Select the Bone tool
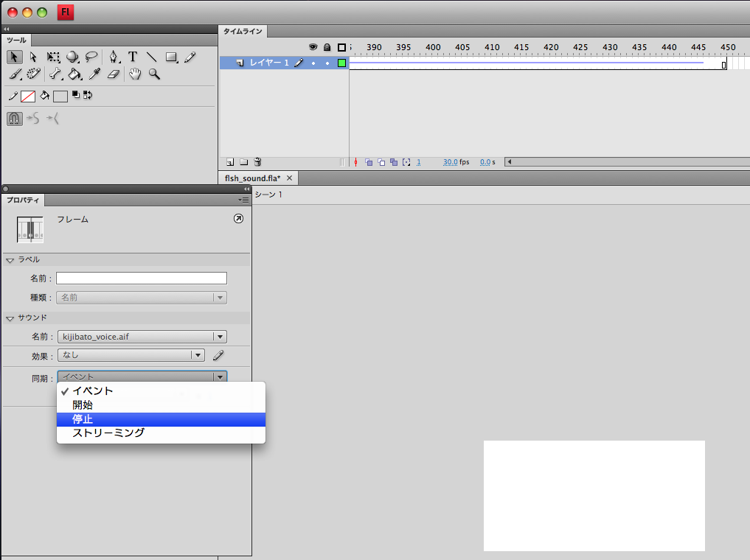 (55, 74)
